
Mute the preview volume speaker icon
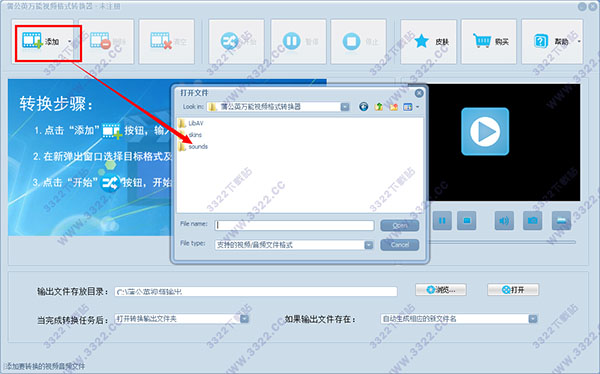coord(504,220)
